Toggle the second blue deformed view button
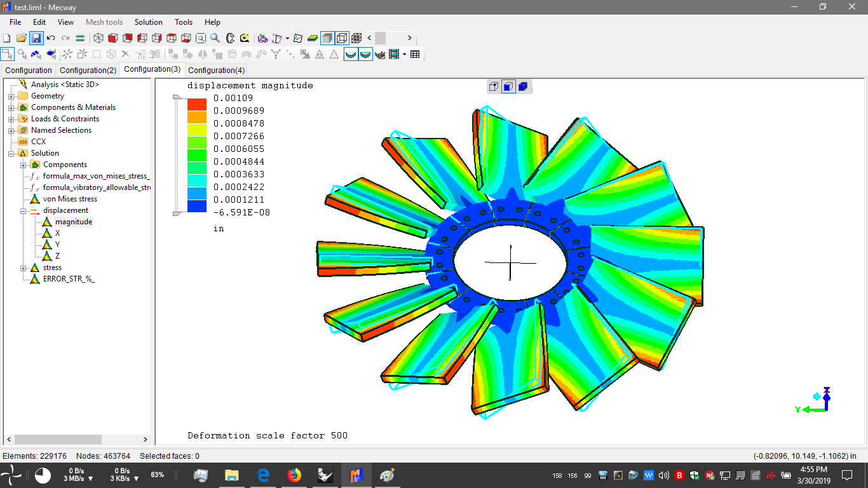This screenshot has height=488, width=868. coord(365,55)
